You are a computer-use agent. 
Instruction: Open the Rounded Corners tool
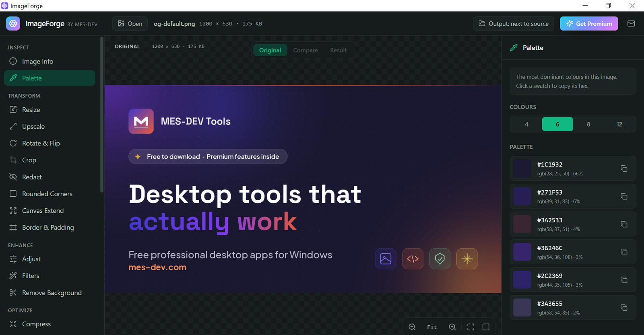(50, 194)
